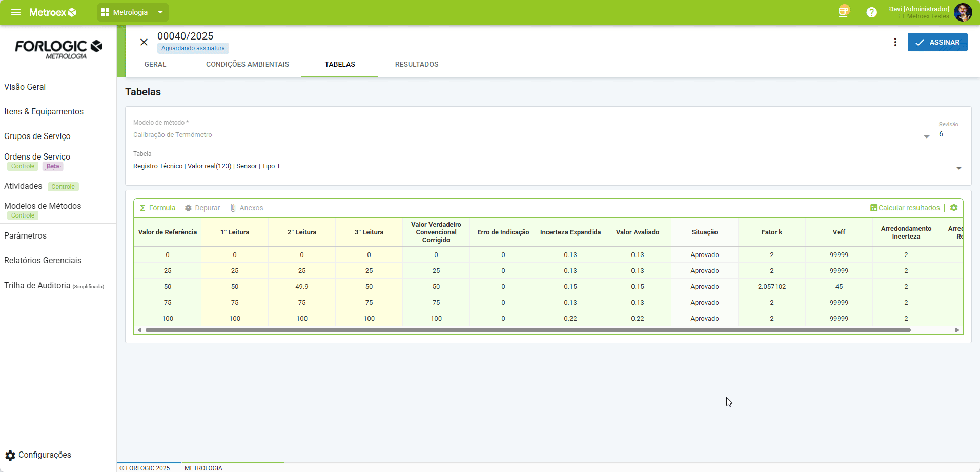This screenshot has width=980, height=472.
Task: Open table settings gear icon
Action: point(953,208)
